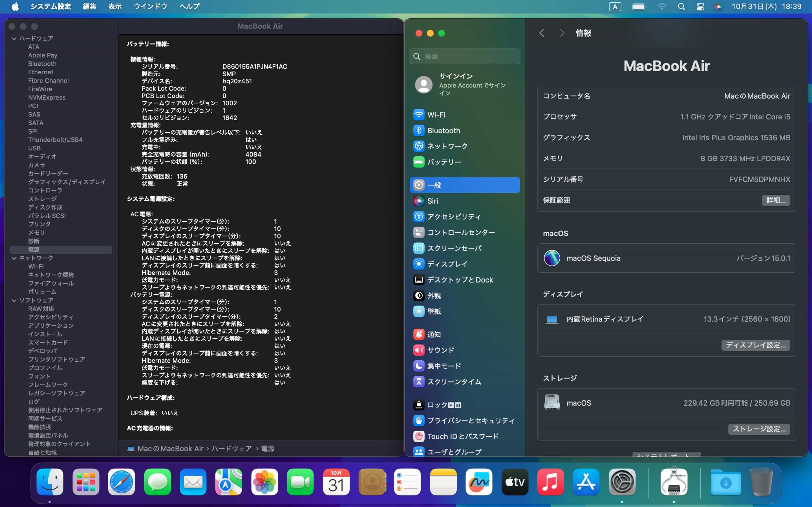Click ディスプレイ設定... button
The width and height of the screenshot is (812, 507).
(x=755, y=345)
